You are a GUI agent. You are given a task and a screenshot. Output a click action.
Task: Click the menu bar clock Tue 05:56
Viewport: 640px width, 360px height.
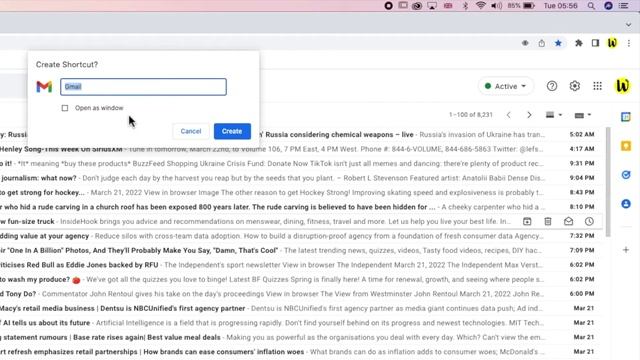click(x=560, y=6)
